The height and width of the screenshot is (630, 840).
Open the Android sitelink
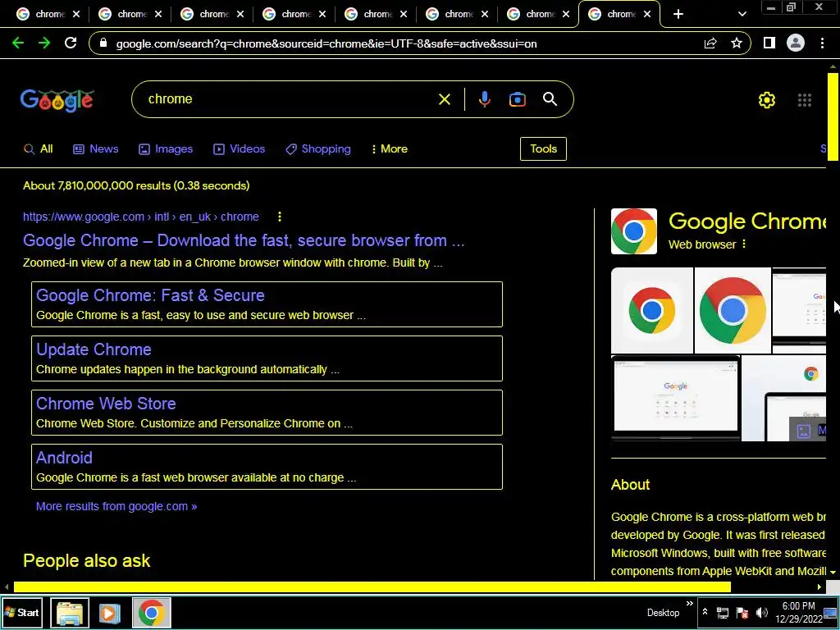point(64,458)
